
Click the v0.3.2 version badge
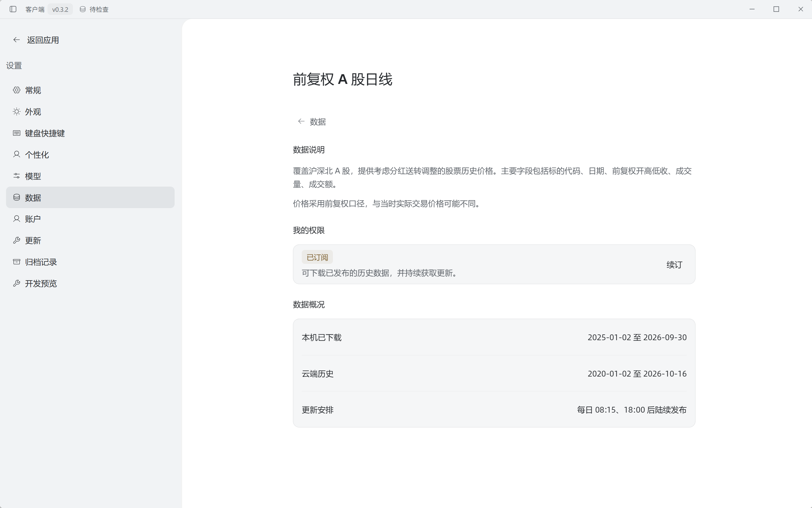60,9
